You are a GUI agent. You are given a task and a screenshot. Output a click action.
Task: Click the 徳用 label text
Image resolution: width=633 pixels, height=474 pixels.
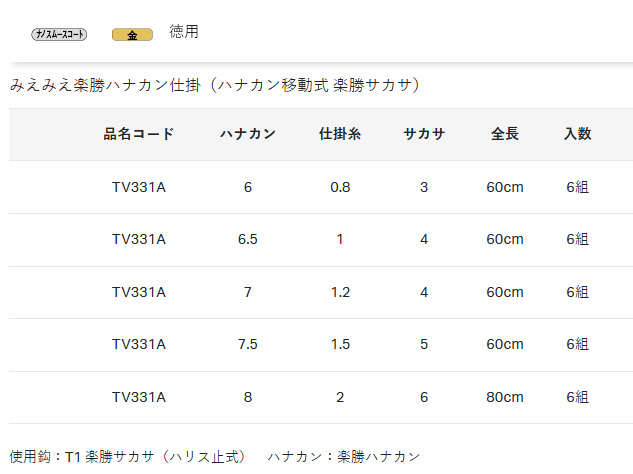click(184, 31)
